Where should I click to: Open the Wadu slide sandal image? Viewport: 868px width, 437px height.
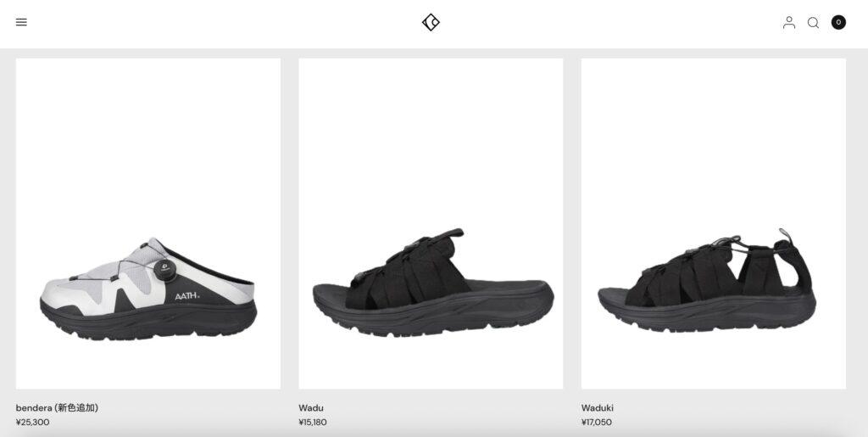[x=431, y=223]
